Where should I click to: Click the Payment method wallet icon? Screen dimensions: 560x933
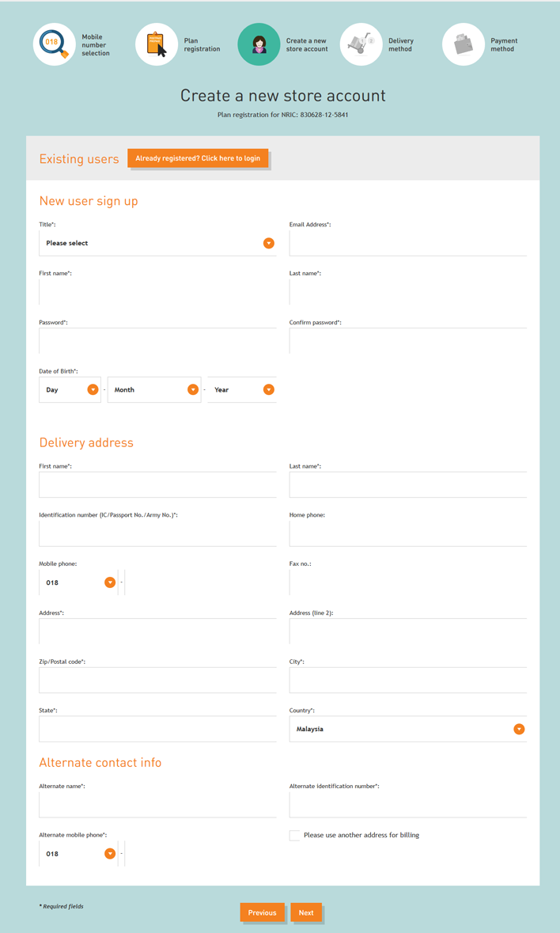tap(464, 44)
